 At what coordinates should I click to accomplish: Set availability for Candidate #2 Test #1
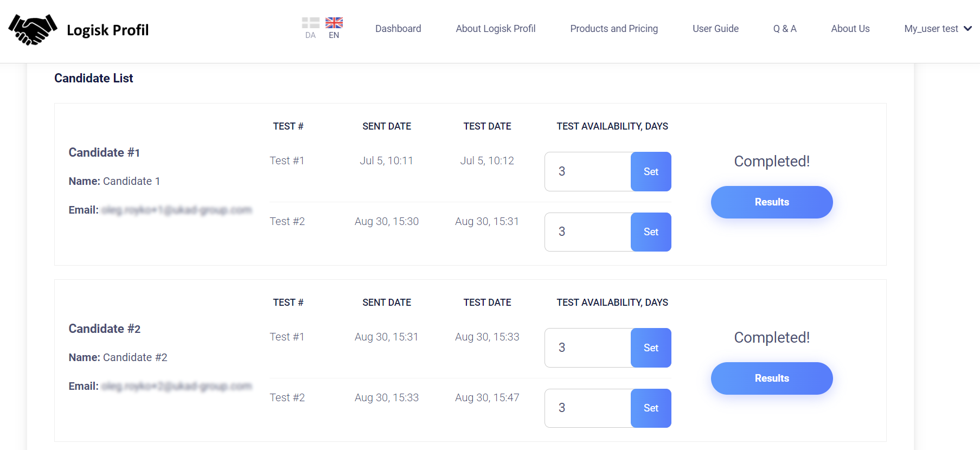click(x=651, y=348)
